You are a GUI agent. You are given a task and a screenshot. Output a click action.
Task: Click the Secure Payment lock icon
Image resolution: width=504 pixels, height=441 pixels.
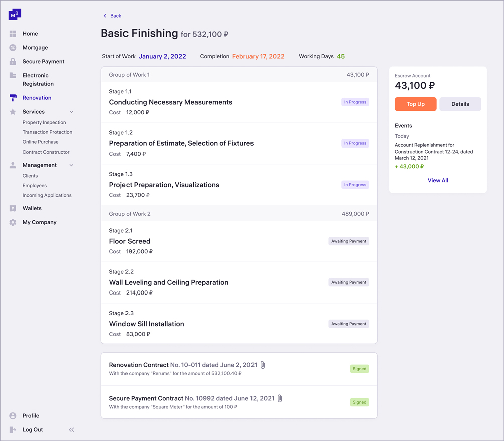(13, 62)
